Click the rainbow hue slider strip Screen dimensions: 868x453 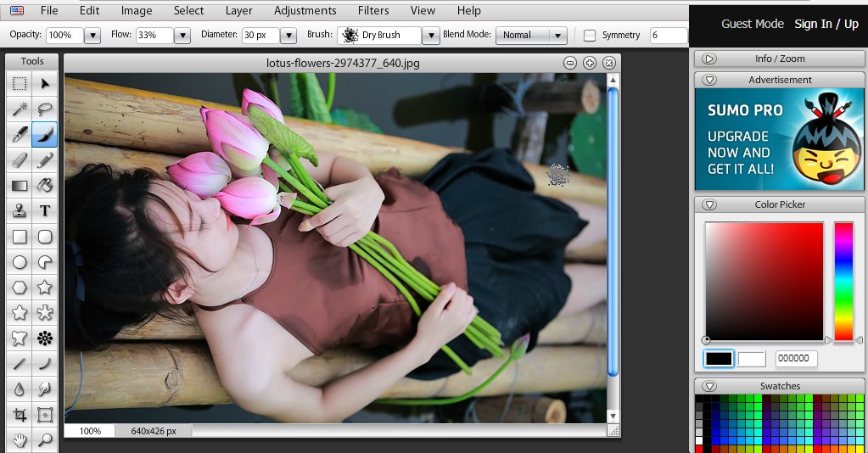pos(843,281)
